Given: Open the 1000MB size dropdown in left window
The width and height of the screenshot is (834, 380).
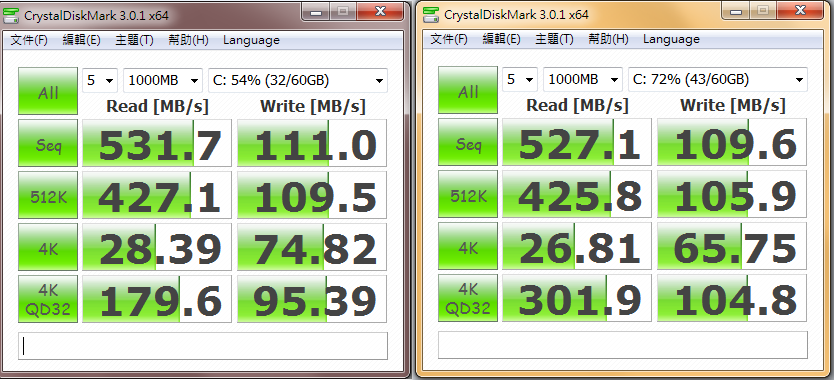Looking at the screenshot, I should pyautogui.click(x=163, y=80).
